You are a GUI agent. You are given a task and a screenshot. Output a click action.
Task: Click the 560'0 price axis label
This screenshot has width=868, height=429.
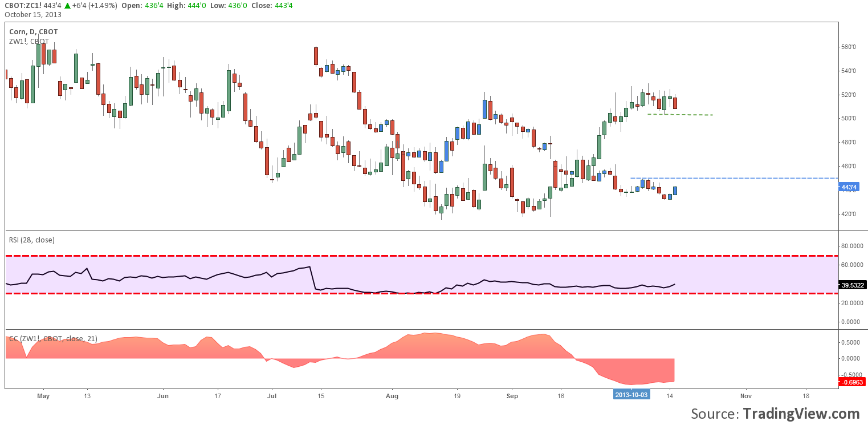coord(849,47)
